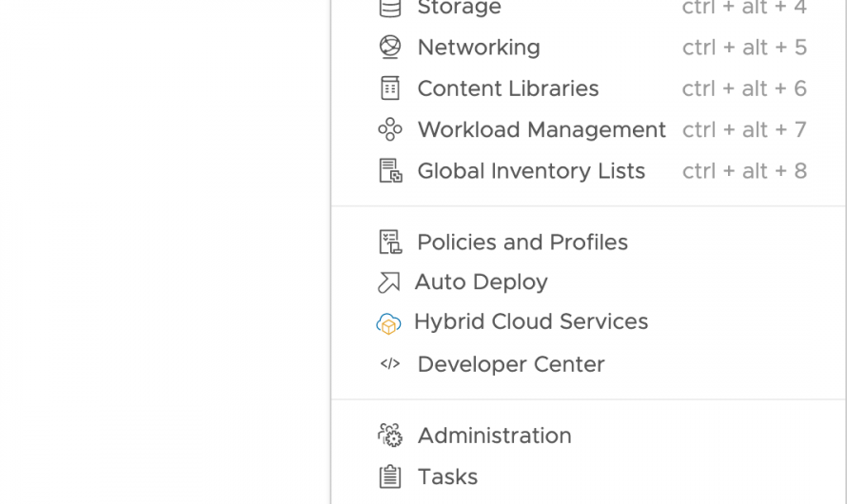
Task: Open Workload Management menu item
Action: click(x=542, y=129)
